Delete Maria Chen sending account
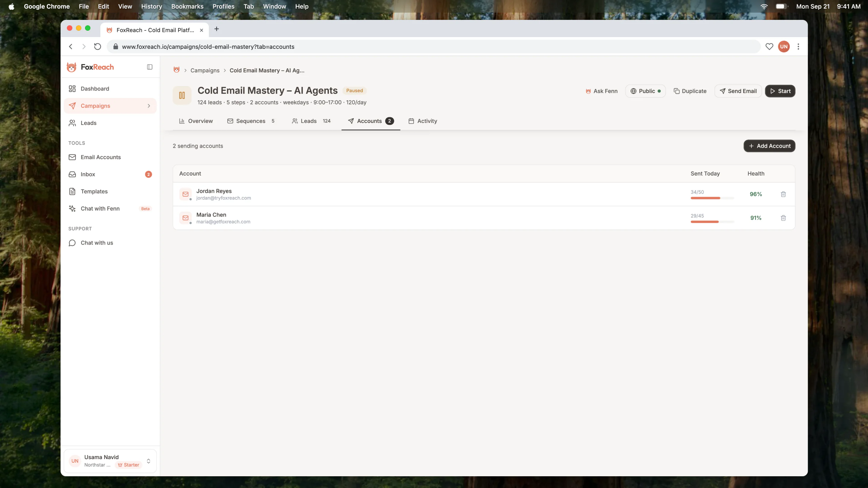 click(x=783, y=218)
